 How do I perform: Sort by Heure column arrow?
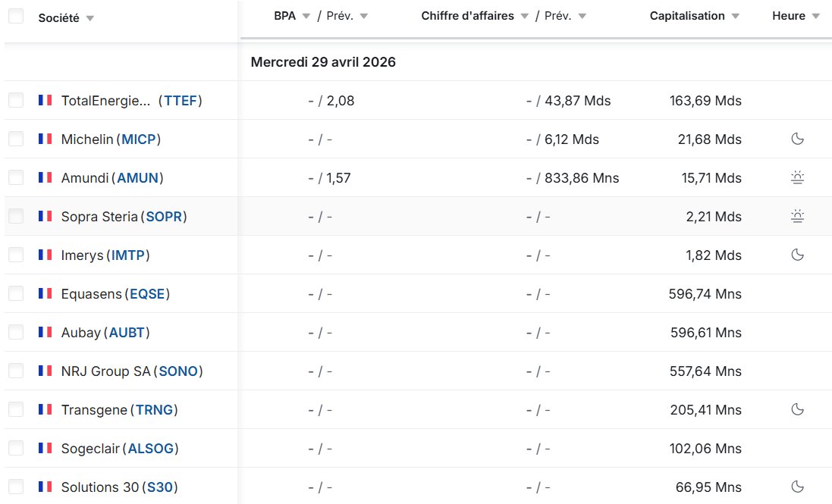(816, 17)
